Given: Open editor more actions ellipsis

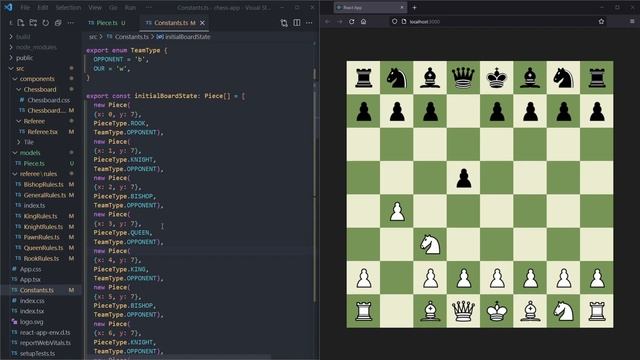Looking at the screenshot, I should pos(309,23).
